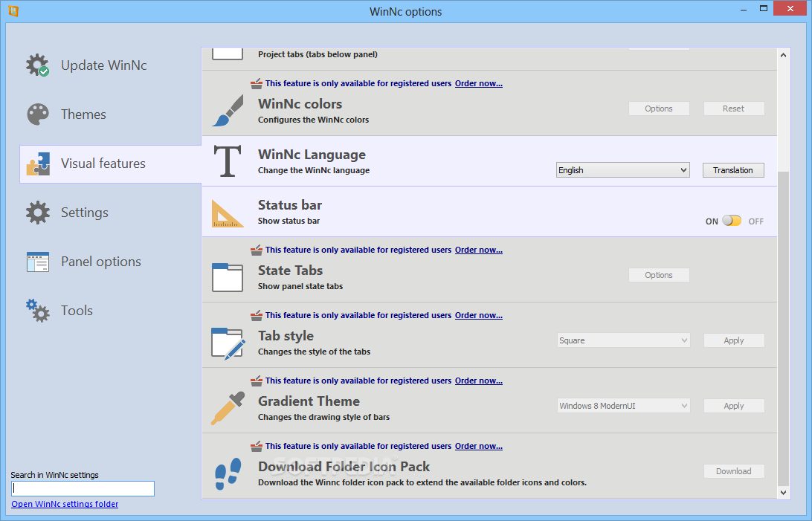Click the Update WinNc gear icon

pos(38,65)
